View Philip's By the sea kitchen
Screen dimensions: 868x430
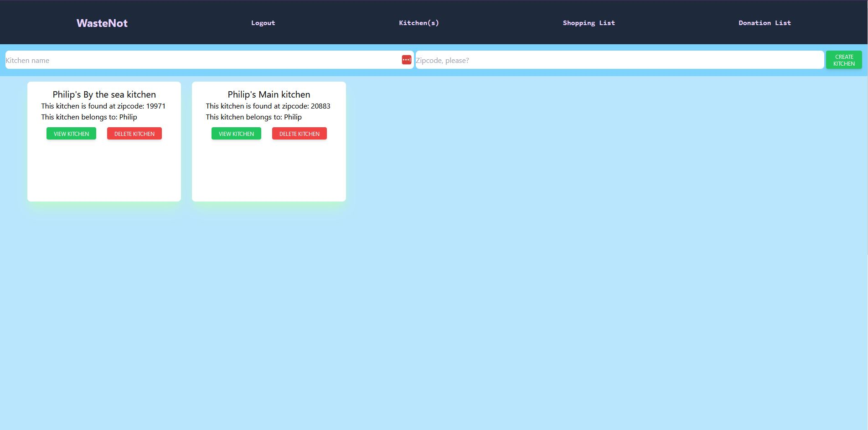(71, 134)
